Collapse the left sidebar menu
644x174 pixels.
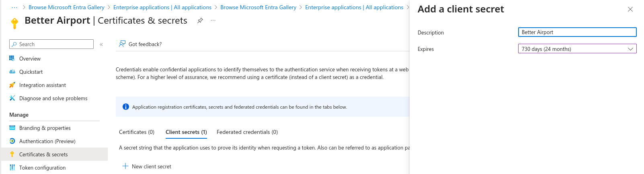pos(101,45)
